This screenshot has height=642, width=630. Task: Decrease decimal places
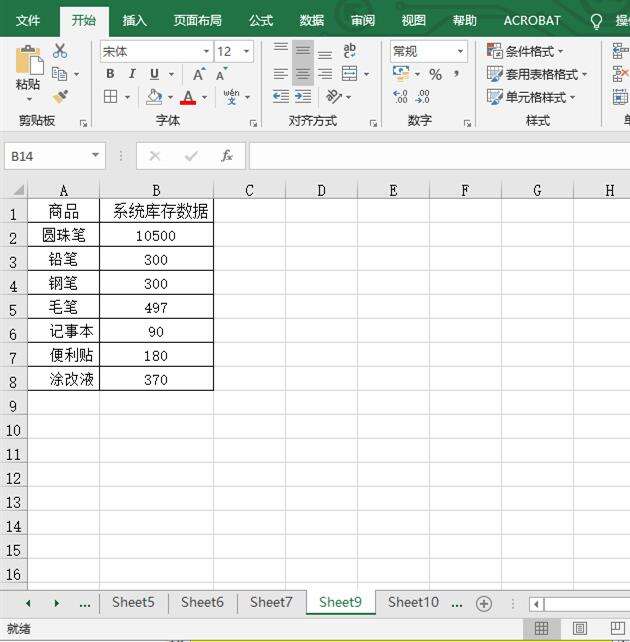pos(422,97)
